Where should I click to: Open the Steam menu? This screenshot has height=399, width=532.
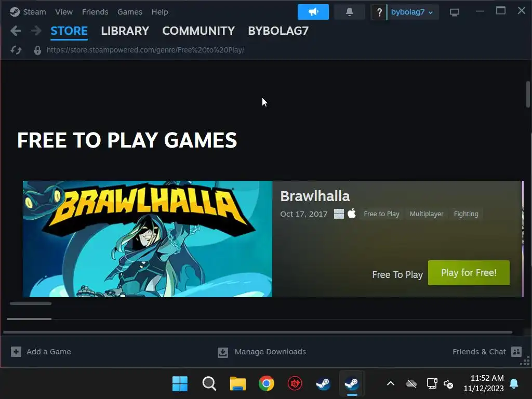tap(34, 12)
